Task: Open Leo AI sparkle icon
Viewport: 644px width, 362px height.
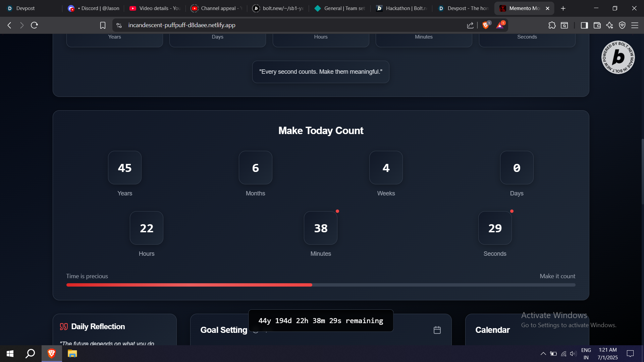Action: tap(609, 25)
